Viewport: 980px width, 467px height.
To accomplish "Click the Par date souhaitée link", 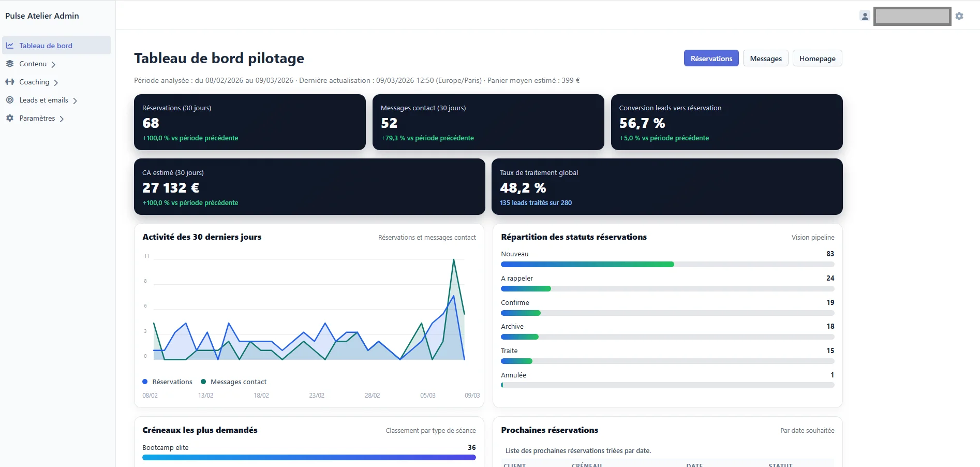I will pyautogui.click(x=807, y=430).
